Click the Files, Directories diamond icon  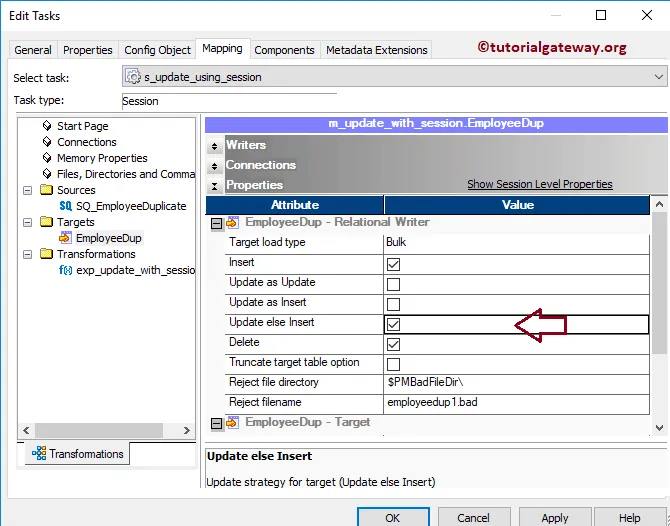[47, 173]
